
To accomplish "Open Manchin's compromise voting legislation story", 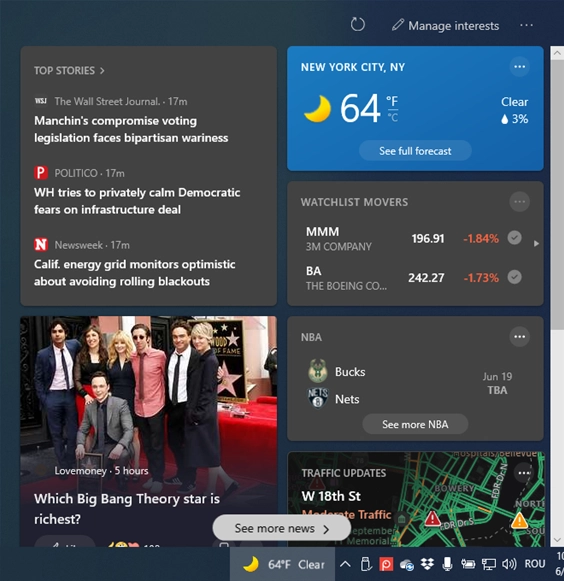I will (131, 129).
